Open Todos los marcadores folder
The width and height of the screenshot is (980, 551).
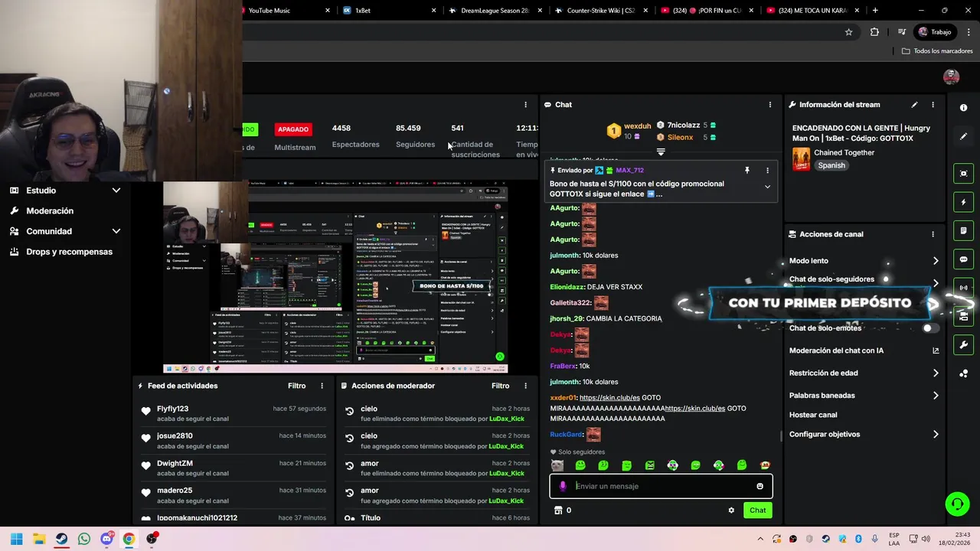pyautogui.click(x=937, y=51)
